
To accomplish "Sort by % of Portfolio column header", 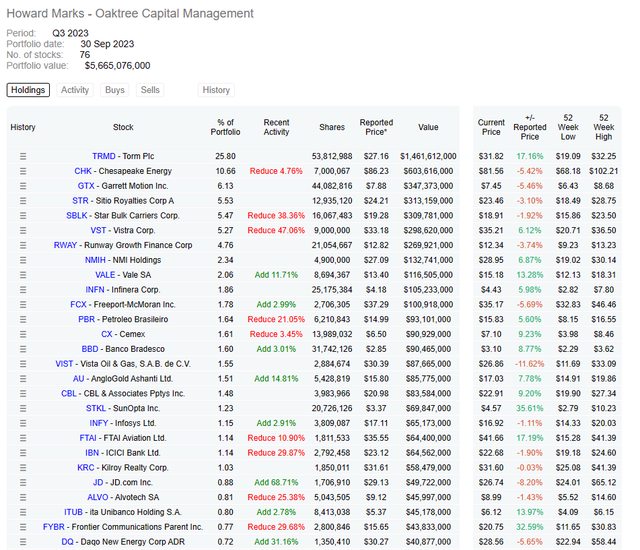I will coord(226,127).
